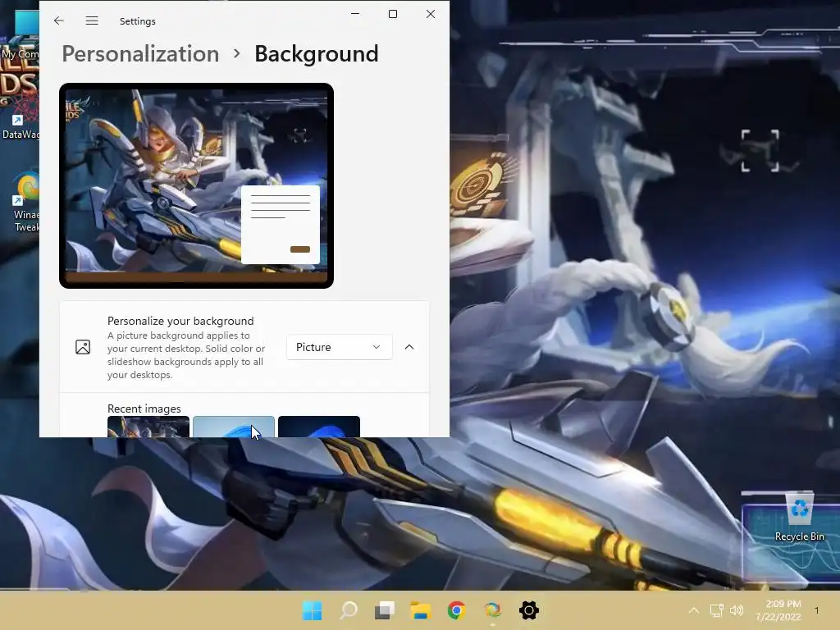Click the Recent images label

[144, 409]
